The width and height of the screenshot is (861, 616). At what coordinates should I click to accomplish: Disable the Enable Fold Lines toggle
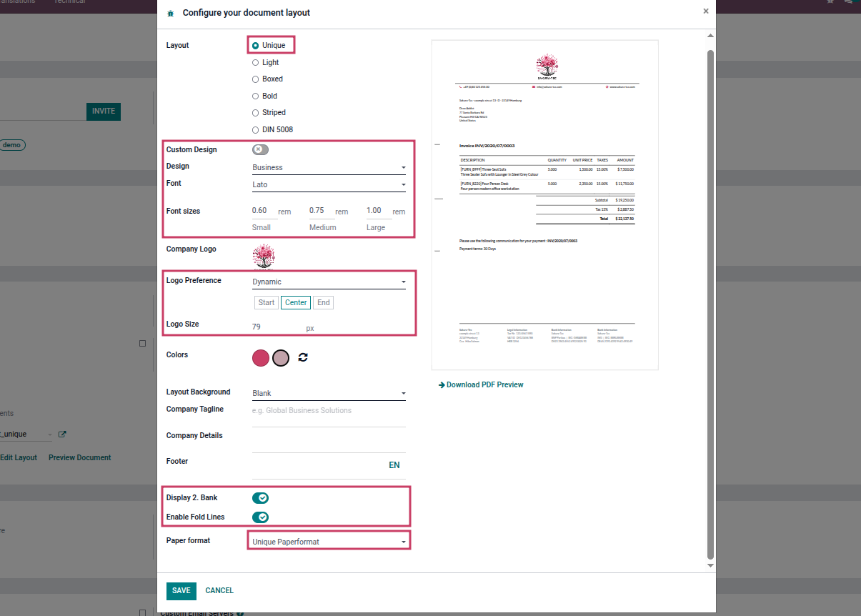click(x=260, y=517)
